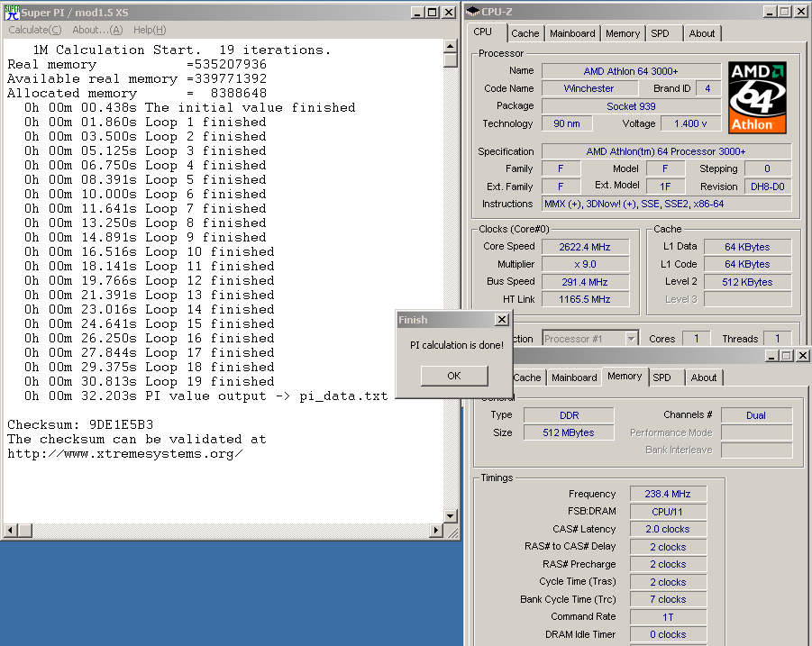Click the HT Link value '1165.5 MHz'

coord(585,299)
